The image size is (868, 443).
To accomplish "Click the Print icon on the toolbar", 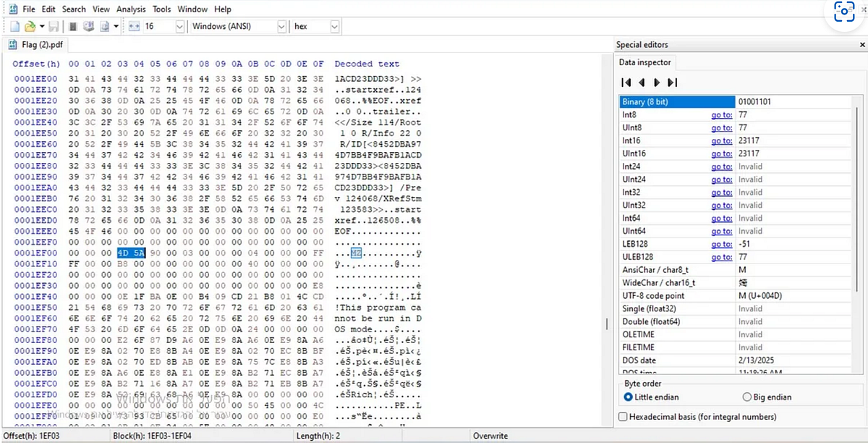I will [x=73, y=25].
